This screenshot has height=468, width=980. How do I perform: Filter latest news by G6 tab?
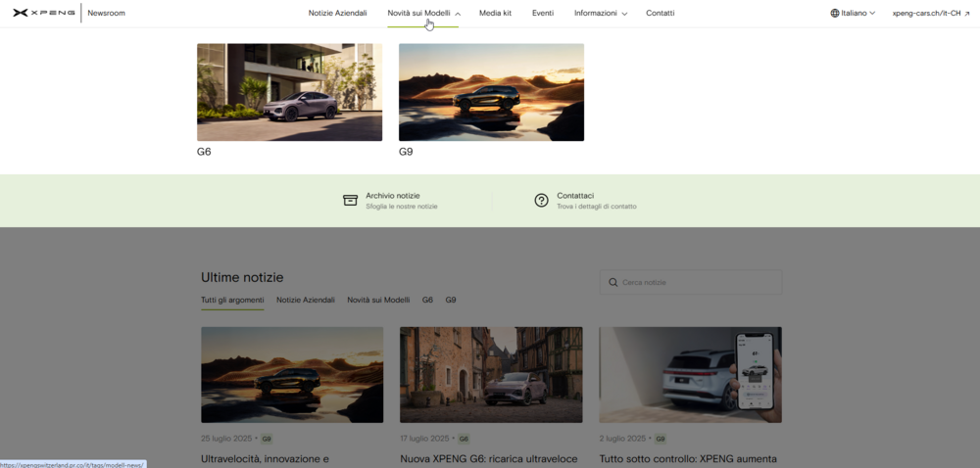[x=427, y=300]
